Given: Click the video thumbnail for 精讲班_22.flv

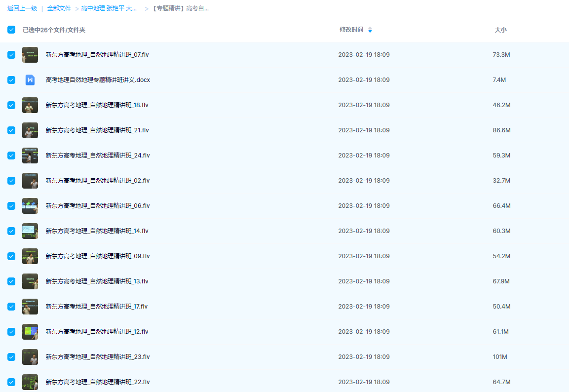Looking at the screenshot, I should 30,382.
